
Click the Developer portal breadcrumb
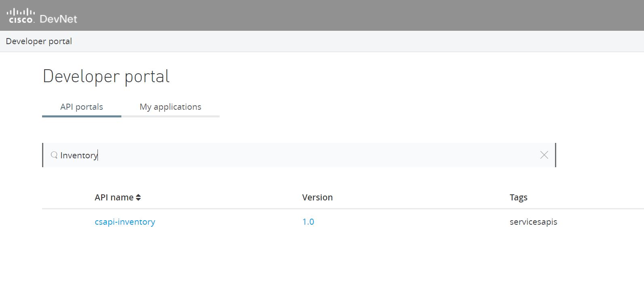(39, 41)
